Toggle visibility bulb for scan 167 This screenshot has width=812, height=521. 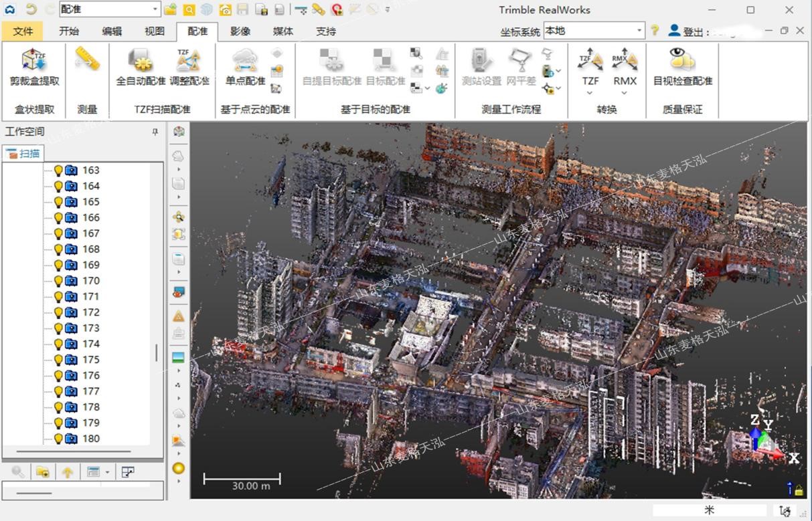pos(58,233)
